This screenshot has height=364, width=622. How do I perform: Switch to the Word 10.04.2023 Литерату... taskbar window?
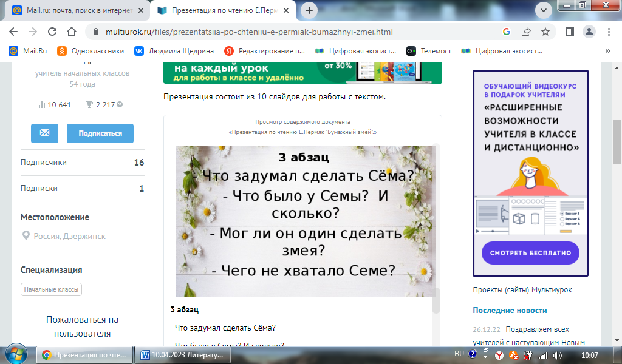click(183, 355)
